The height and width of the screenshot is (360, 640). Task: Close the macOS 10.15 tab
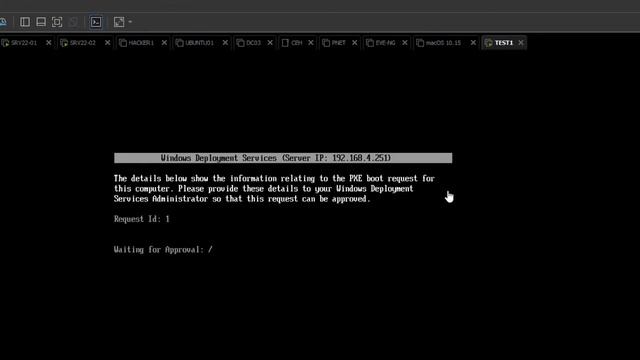click(473, 43)
